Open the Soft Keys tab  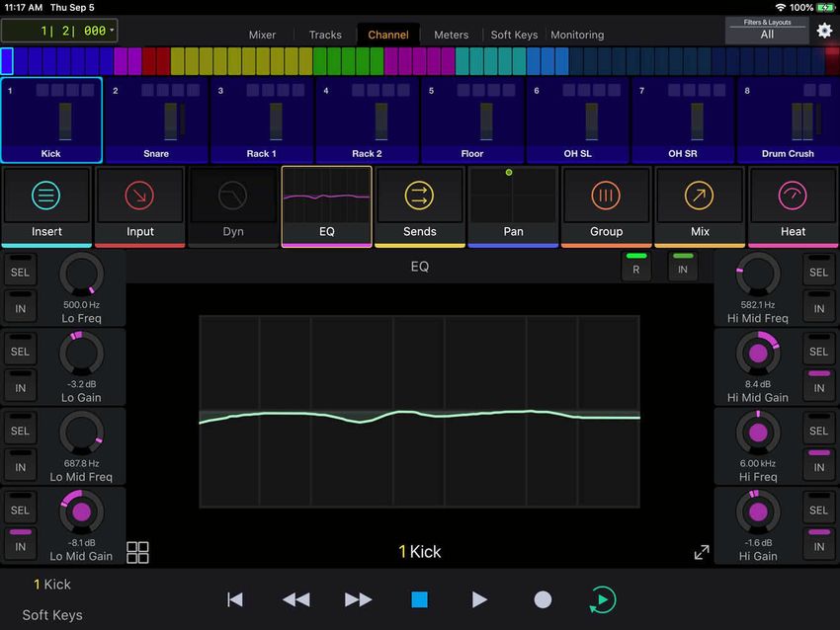tap(514, 35)
